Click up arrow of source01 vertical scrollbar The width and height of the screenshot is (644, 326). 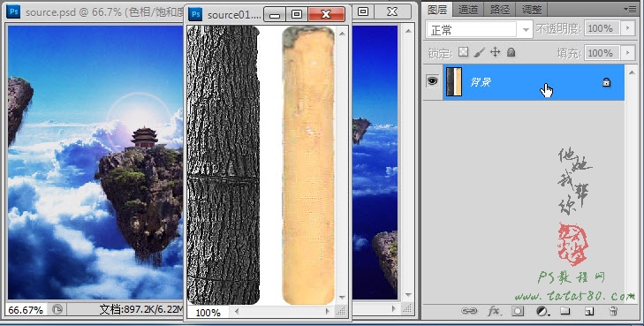coord(342,34)
